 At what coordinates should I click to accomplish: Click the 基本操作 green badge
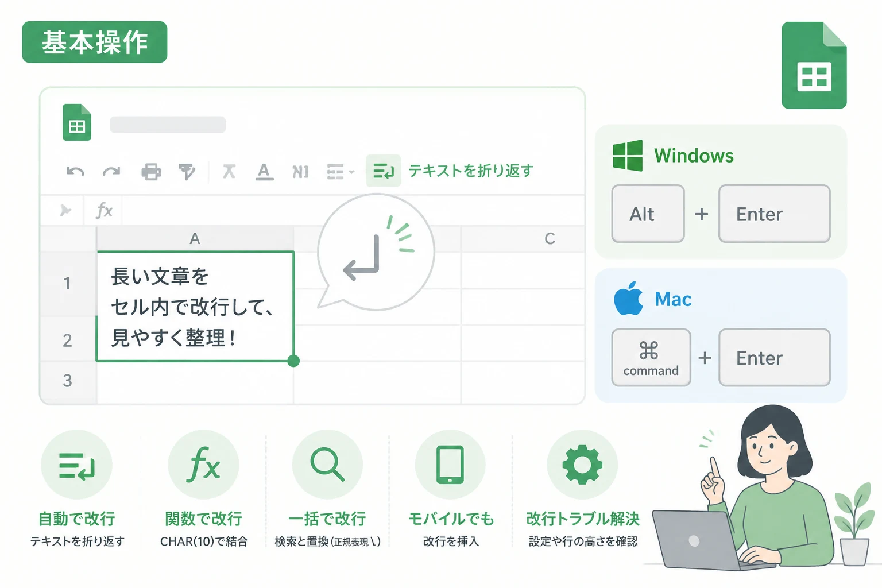click(x=95, y=42)
